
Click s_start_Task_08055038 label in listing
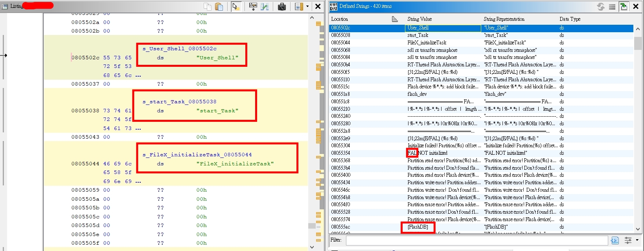click(x=180, y=102)
